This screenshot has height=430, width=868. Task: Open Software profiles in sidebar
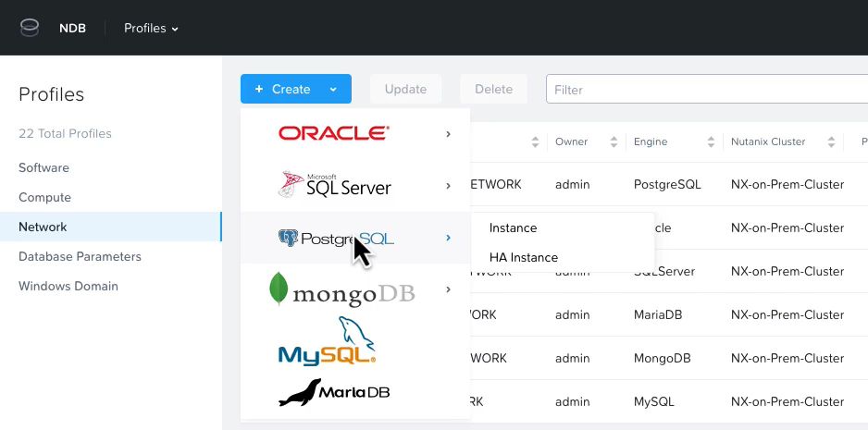[x=43, y=167]
